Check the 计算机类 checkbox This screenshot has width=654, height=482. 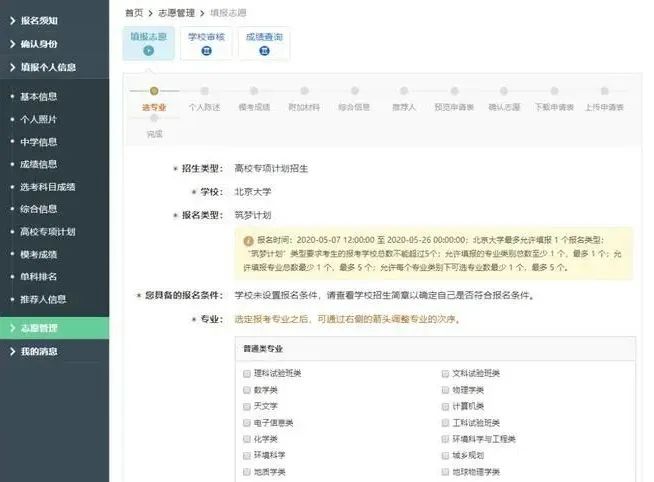click(x=445, y=407)
